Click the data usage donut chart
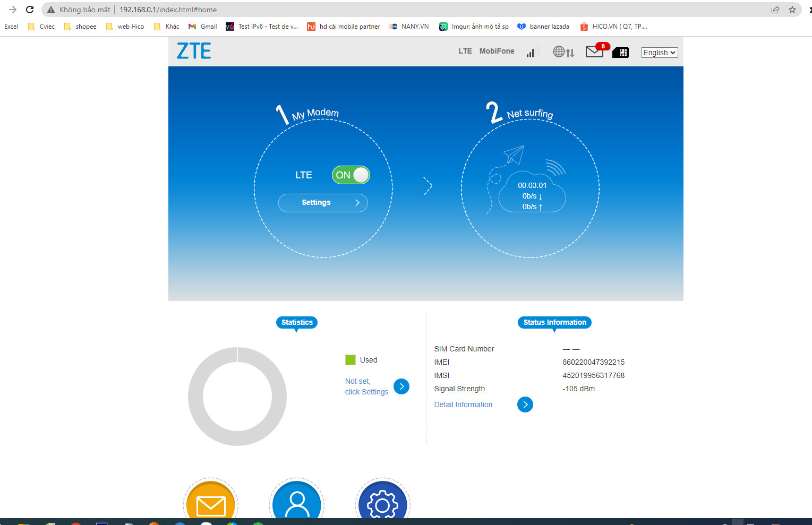Viewport: 812px width, 525px height. tap(237, 397)
